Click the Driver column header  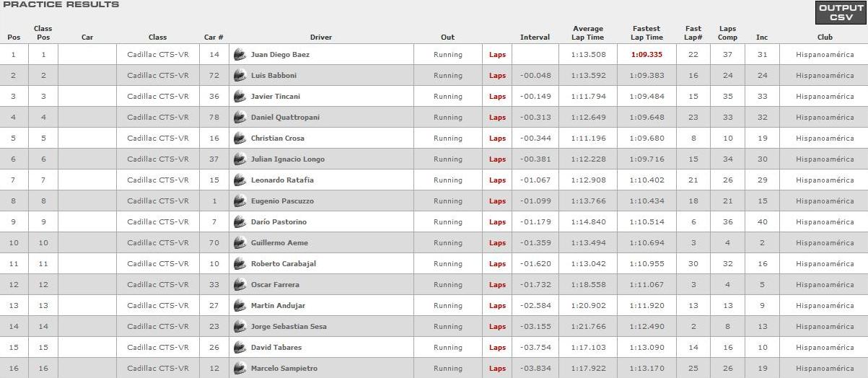(x=321, y=38)
